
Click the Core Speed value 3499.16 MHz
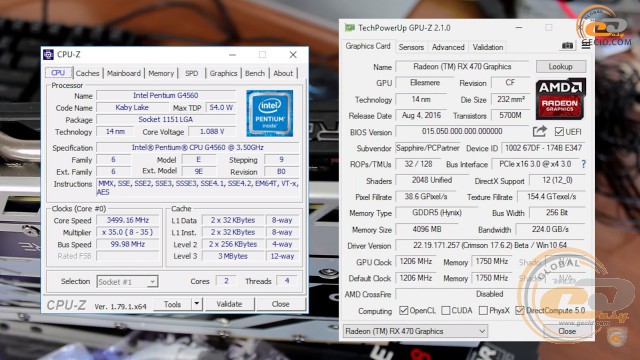[x=128, y=220]
